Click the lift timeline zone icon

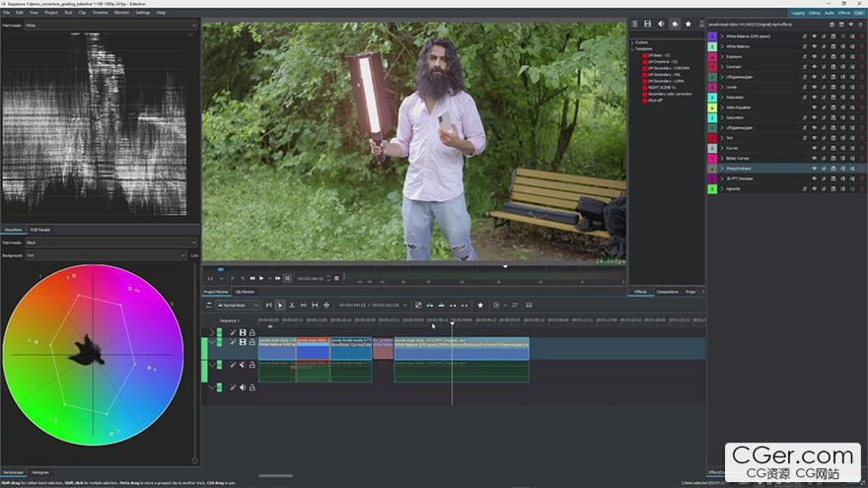[465, 305]
